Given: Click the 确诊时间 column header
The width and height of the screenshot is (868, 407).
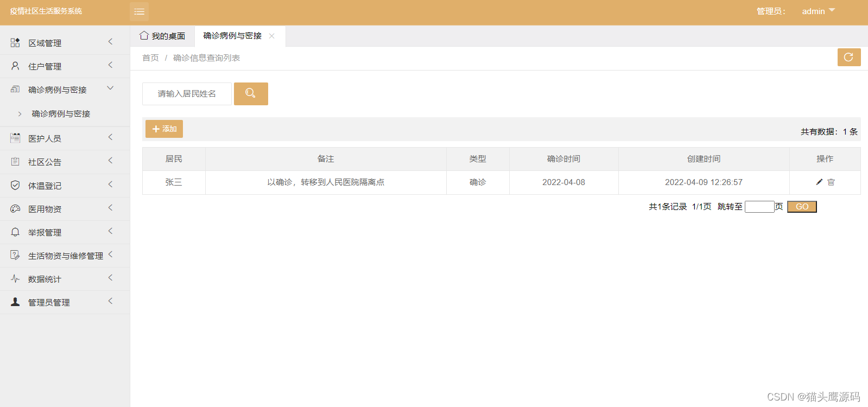Looking at the screenshot, I should coord(563,159).
